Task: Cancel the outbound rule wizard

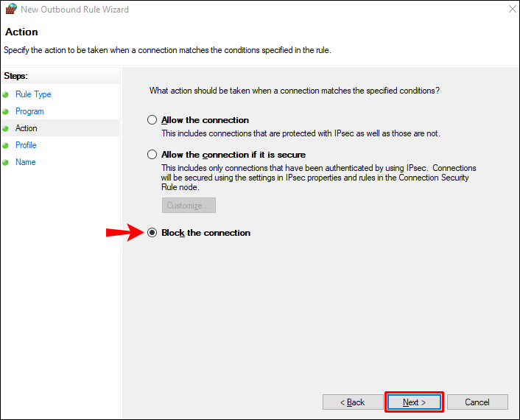Action: tap(477, 402)
